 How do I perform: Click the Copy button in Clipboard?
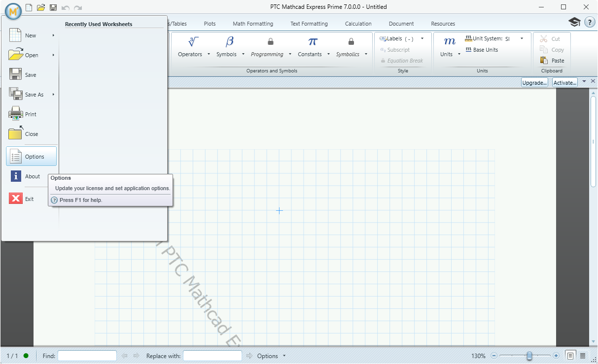(552, 50)
